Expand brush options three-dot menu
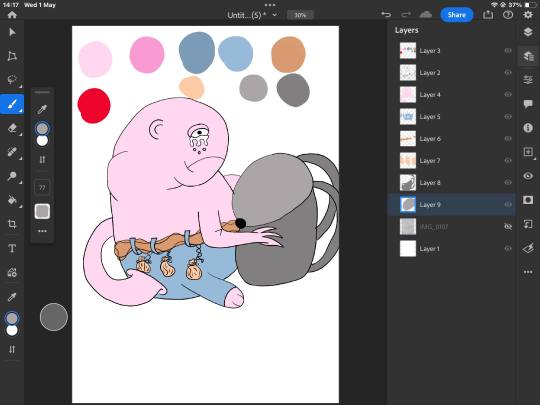The image size is (540, 405). point(42,231)
